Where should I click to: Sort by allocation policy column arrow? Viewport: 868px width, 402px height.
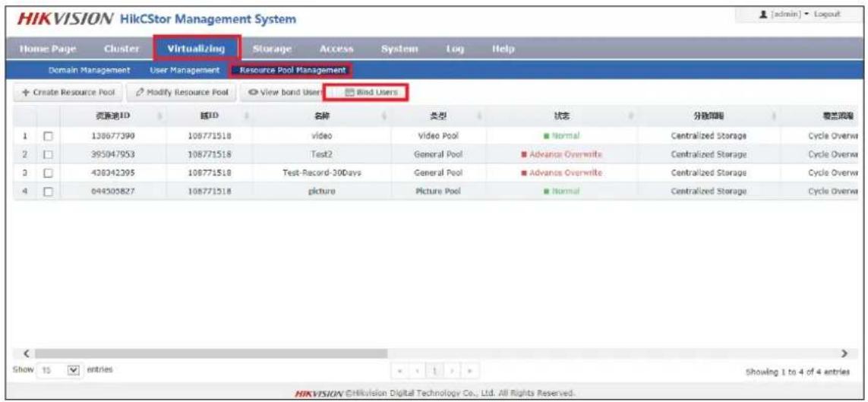click(775, 116)
